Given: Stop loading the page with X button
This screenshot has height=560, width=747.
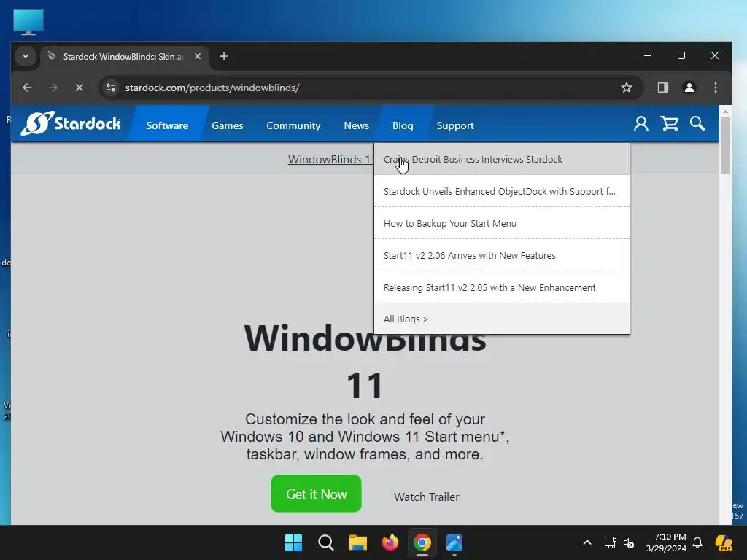Looking at the screenshot, I should (80, 87).
